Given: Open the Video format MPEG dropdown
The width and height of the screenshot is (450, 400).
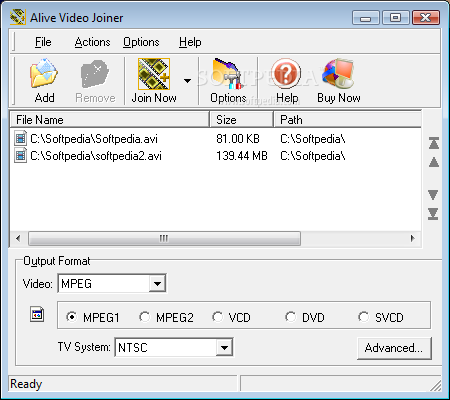Looking at the screenshot, I should (157, 284).
